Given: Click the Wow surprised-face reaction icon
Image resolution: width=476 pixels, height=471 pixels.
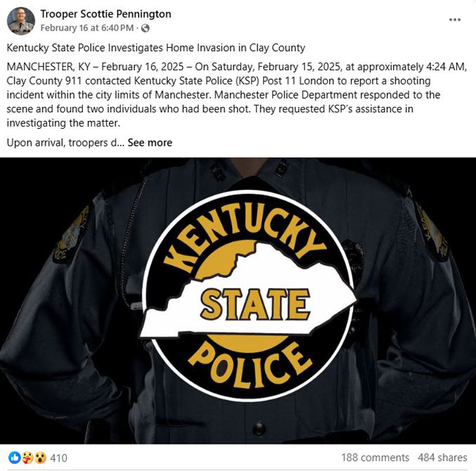Looking at the screenshot, I should click(41, 457).
